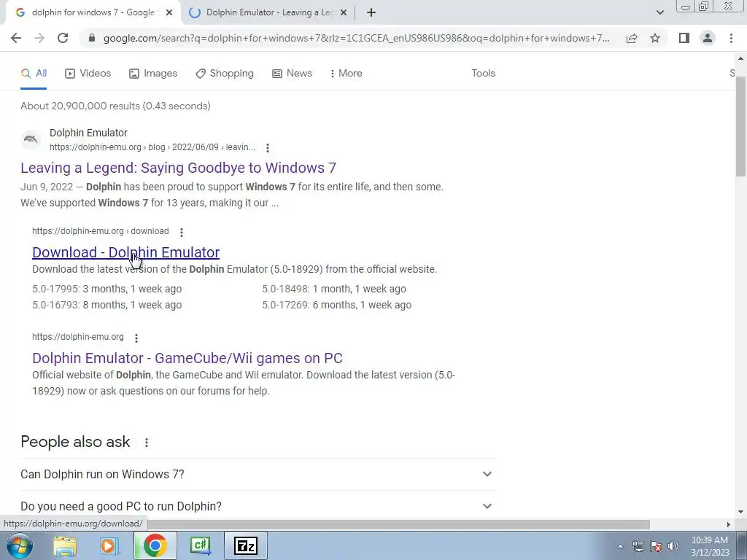Viewport: 747px width, 560px height.
Task: Click the '5.0-16793: 8 months, 1 week ago' entry
Action: [107, 306]
